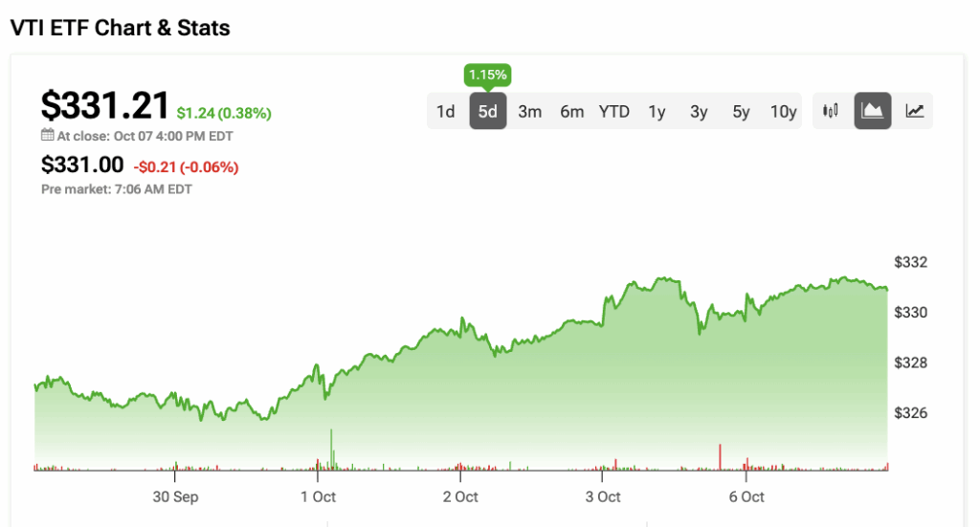Select the 1d time range

pyautogui.click(x=446, y=112)
